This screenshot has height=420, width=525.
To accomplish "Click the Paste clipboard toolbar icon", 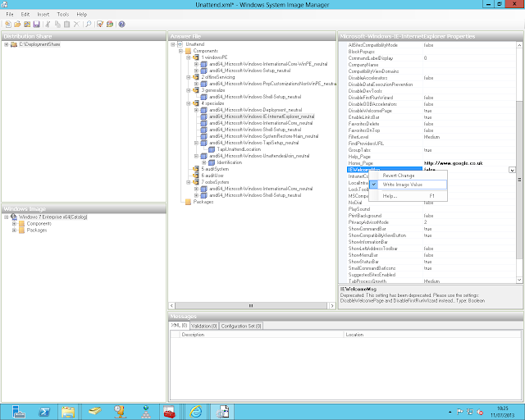I will tap(67, 24).
